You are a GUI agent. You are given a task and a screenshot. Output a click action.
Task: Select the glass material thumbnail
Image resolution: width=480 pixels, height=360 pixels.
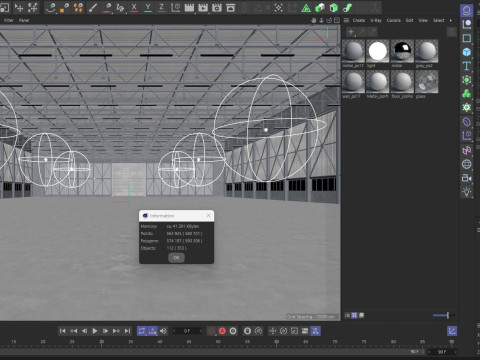427,82
